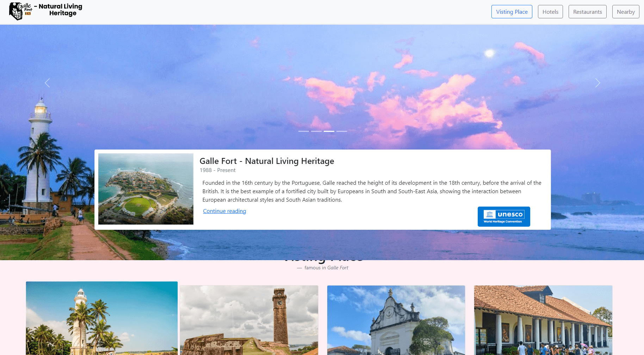The height and width of the screenshot is (355, 644).
Task: Click the lighthouse visiting place image
Action: tap(101, 318)
